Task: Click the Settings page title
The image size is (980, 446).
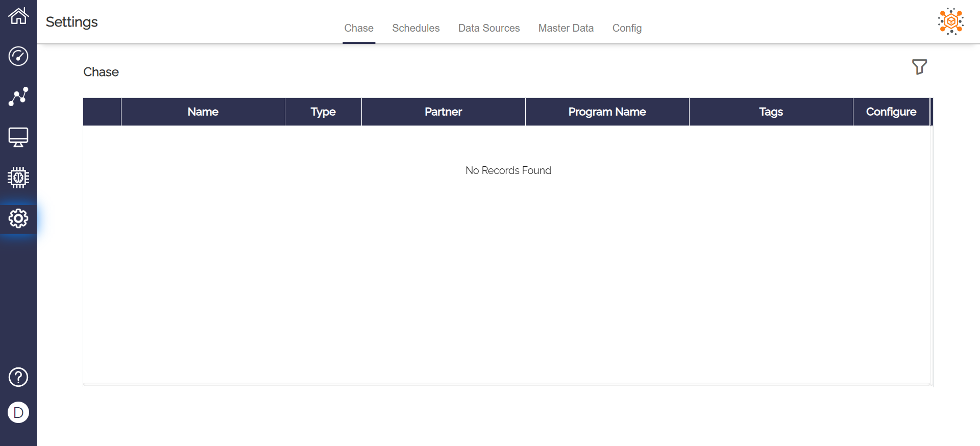Action: pyautogui.click(x=71, y=22)
